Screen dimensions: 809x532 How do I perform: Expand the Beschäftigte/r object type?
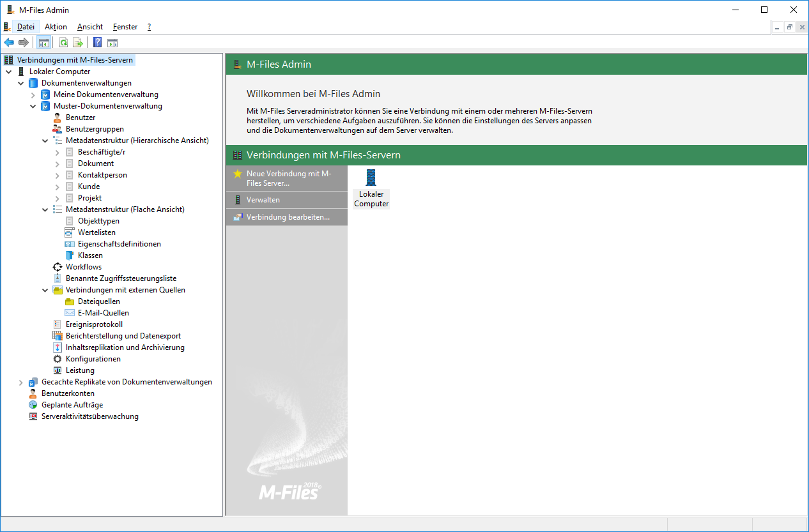pos(58,152)
